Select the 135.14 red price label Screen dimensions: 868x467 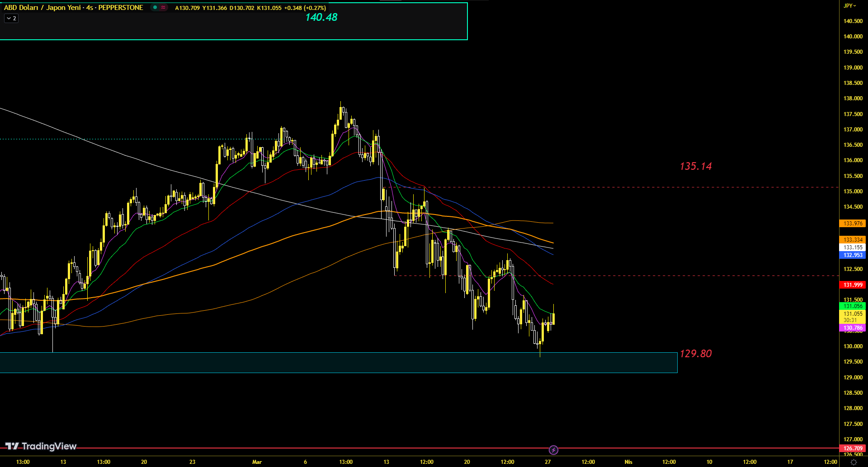click(695, 167)
